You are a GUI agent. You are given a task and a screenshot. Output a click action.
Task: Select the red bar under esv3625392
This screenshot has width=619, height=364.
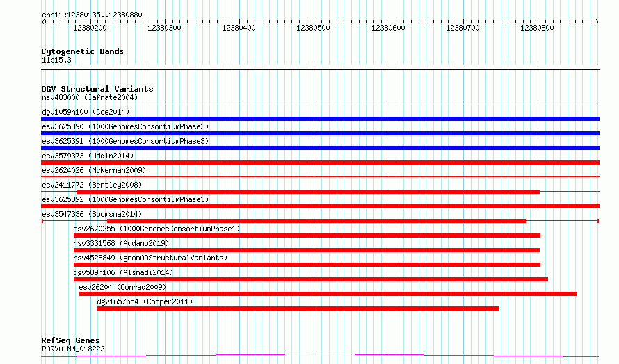point(320,206)
